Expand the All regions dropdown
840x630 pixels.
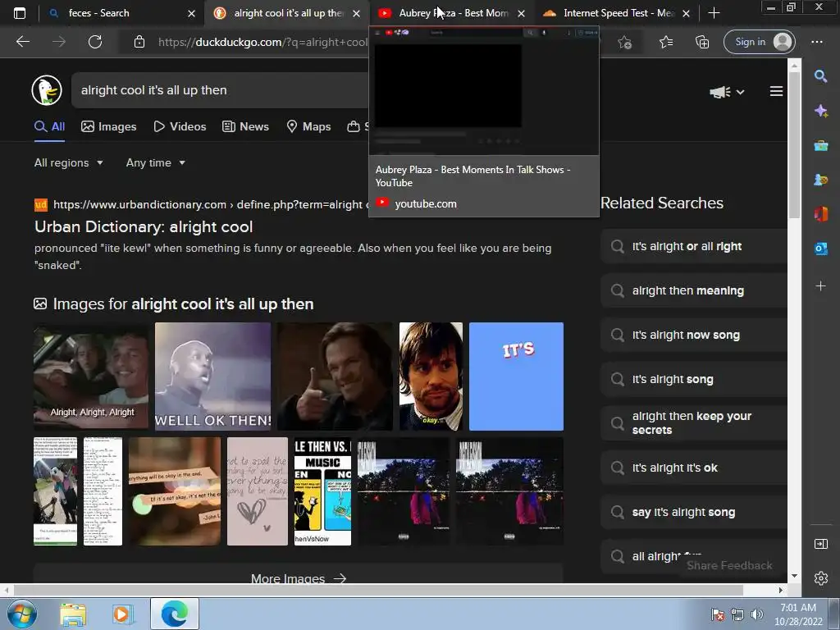(69, 163)
